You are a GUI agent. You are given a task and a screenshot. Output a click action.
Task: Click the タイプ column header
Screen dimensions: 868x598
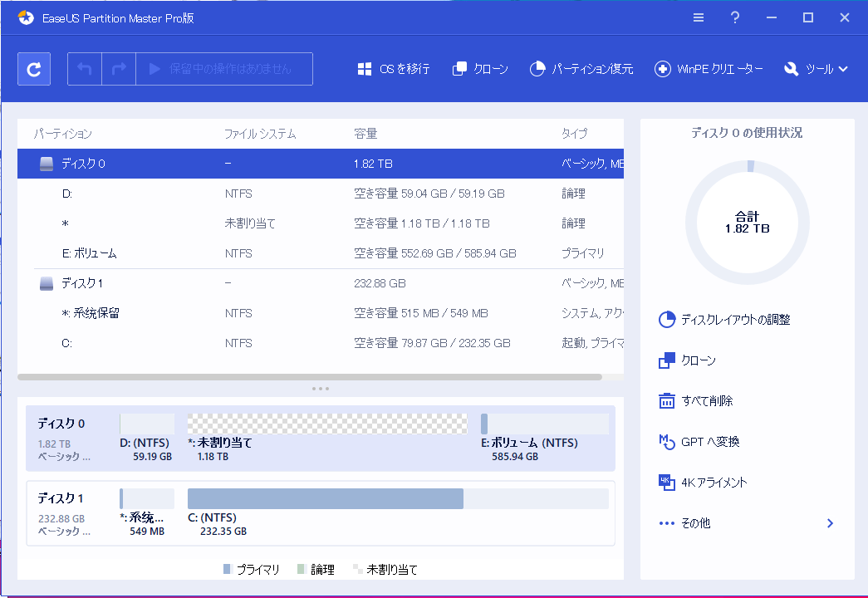tap(574, 134)
